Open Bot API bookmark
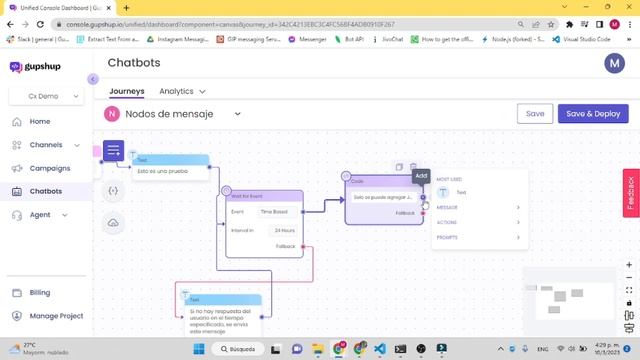Viewport: 640px width, 360px height. coord(349,39)
